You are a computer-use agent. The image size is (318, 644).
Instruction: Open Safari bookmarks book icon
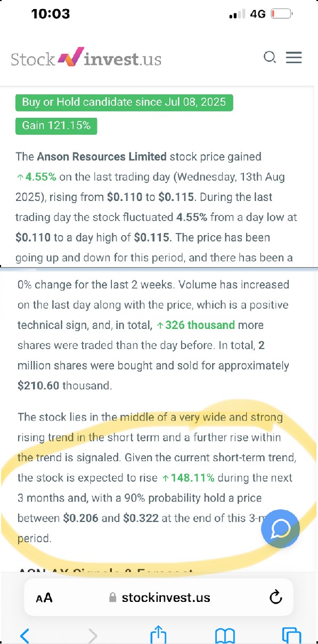[x=225, y=635]
